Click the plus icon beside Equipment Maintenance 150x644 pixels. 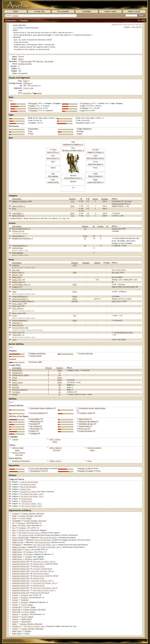(x=10, y=461)
